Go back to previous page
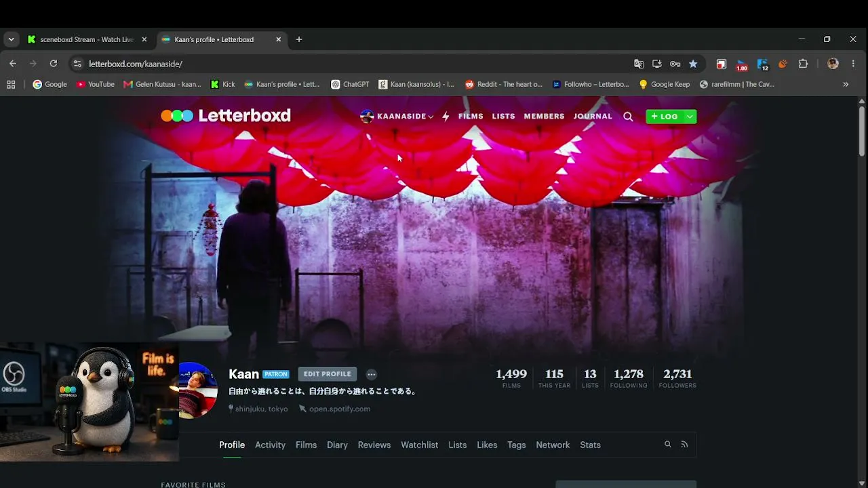The height and width of the screenshot is (488, 868). (x=13, y=64)
